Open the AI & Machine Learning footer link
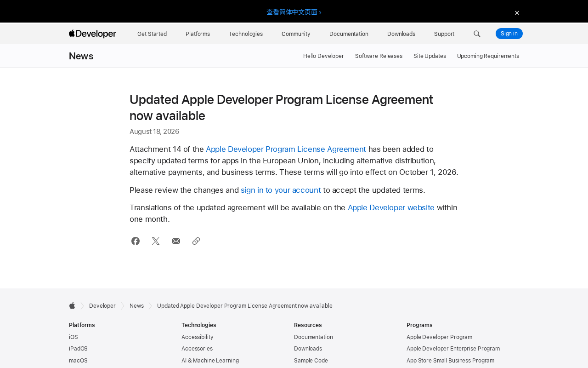The height and width of the screenshot is (368, 588). 210,361
